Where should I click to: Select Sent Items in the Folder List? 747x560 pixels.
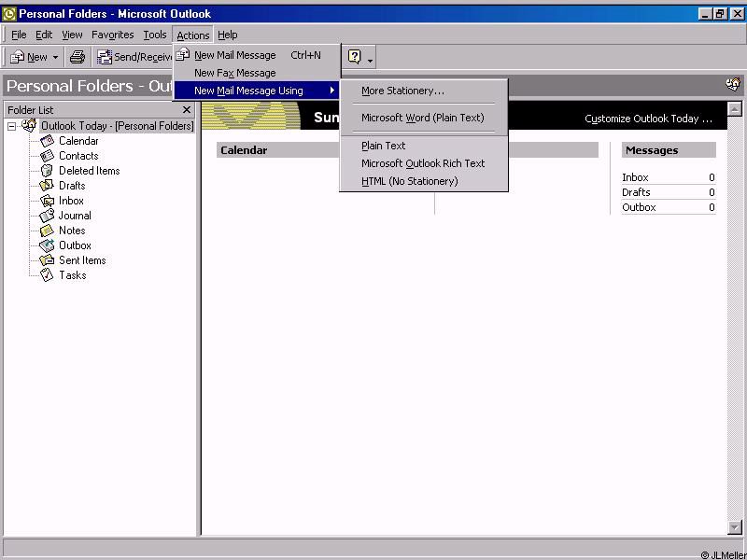coord(82,260)
